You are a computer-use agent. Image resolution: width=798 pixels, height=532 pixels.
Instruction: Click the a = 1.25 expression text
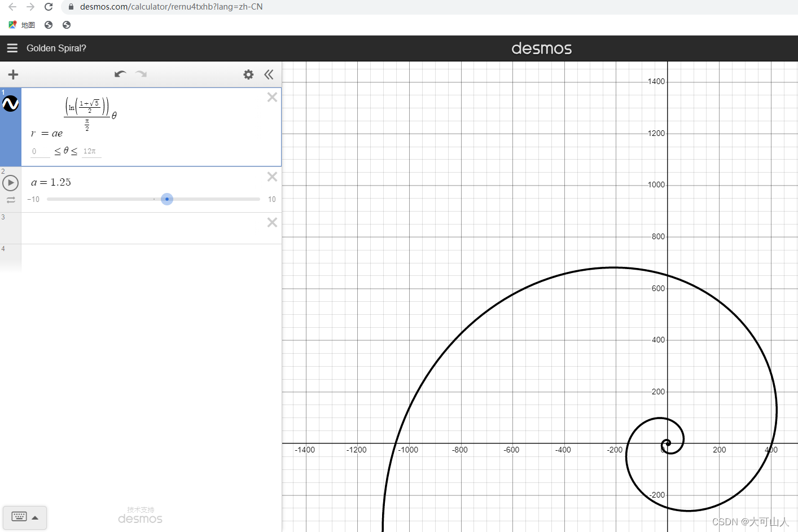(51, 182)
